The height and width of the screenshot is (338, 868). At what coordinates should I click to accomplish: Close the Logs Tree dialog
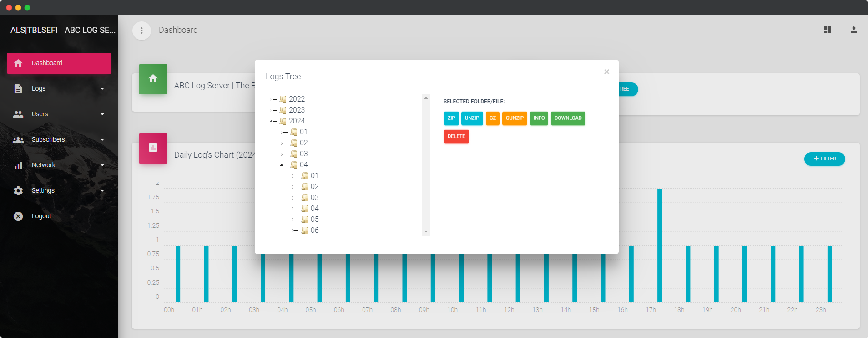(606, 72)
